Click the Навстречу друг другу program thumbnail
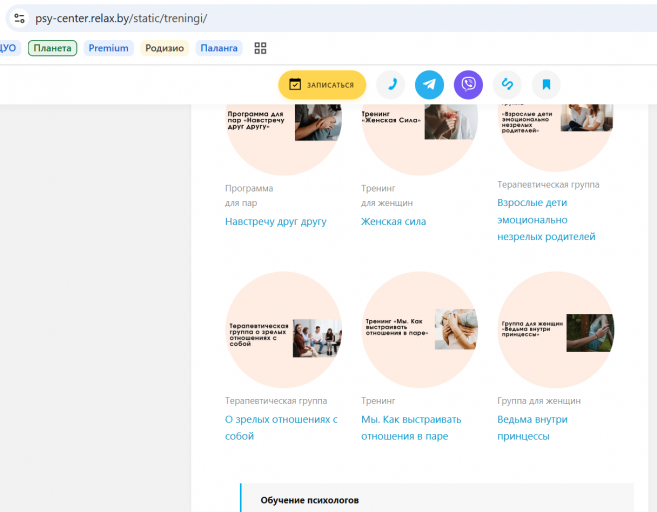Screen dimensions: 657x512 click(284, 138)
